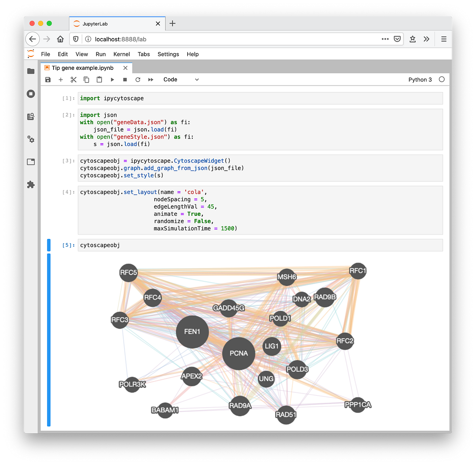
Task: Save the notebook
Action: point(48,79)
